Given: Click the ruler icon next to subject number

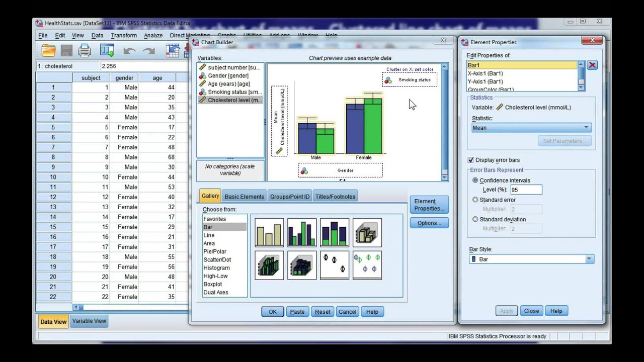Looking at the screenshot, I should 202,67.
